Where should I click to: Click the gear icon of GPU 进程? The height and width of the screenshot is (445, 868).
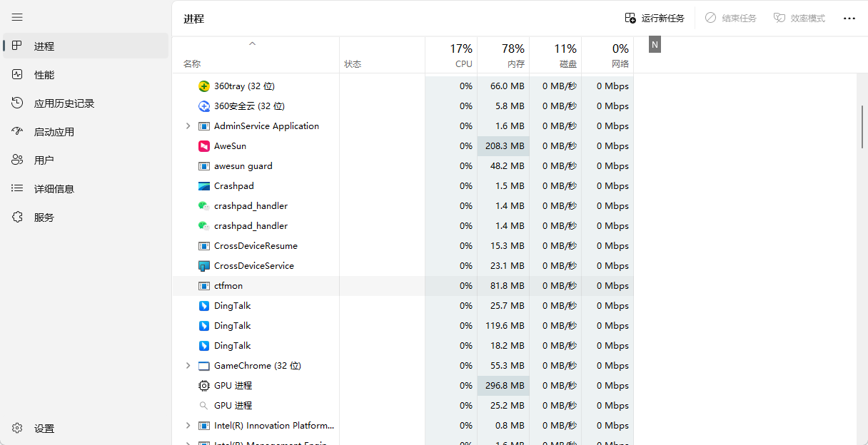tap(203, 386)
